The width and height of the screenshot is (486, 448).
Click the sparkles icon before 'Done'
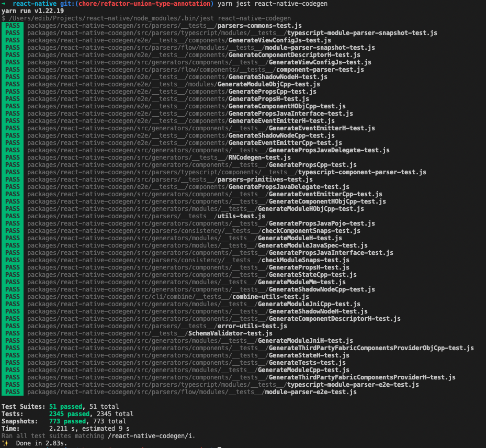click(5, 443)
